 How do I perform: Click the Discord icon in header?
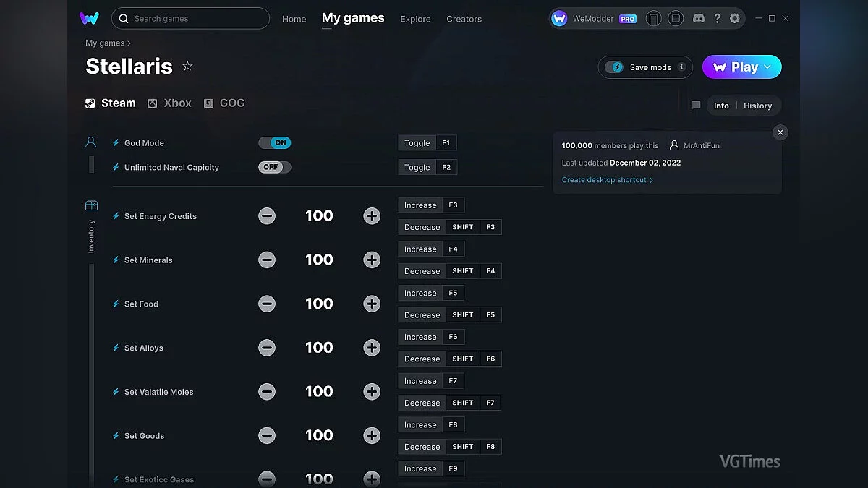(x=698, y=19)
